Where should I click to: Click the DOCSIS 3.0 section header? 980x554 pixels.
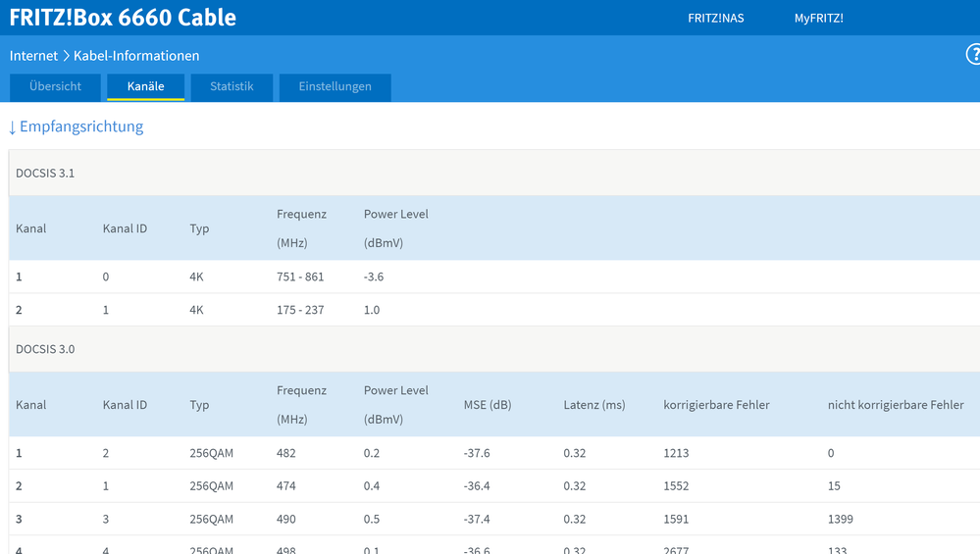(45, 350)
